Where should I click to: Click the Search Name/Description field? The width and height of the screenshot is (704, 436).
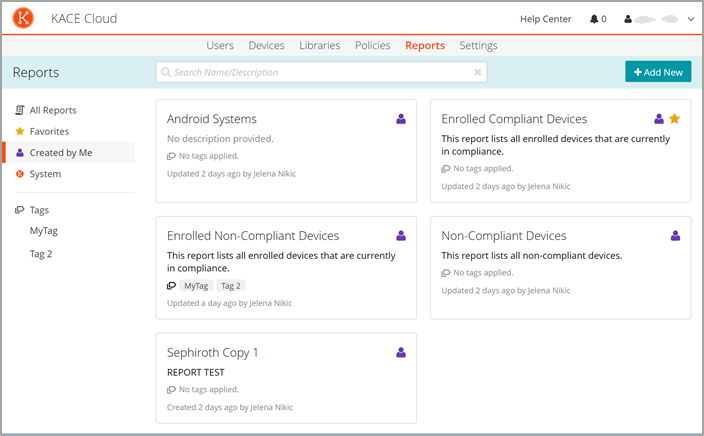[x=315, y=72]
